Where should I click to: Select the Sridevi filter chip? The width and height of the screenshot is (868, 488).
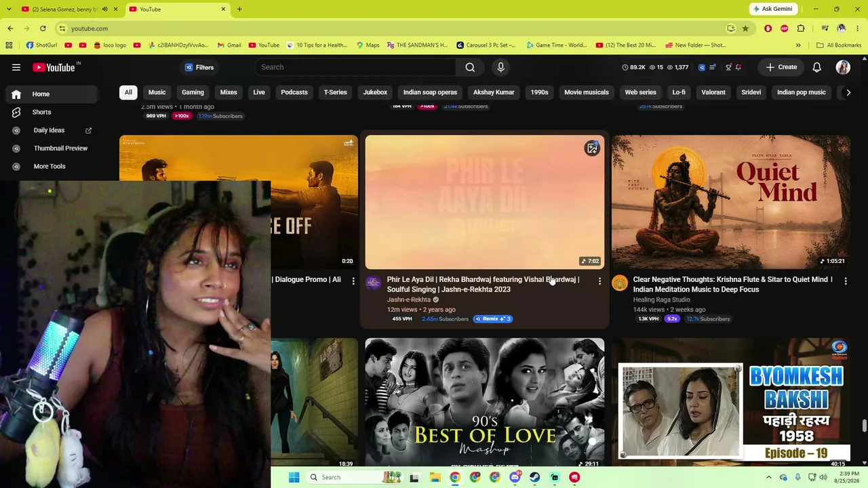click(x=751, y=92)
